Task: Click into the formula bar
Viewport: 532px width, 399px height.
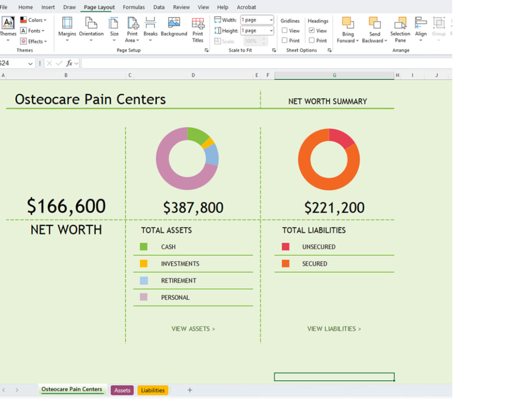Action: pos(267,63)
